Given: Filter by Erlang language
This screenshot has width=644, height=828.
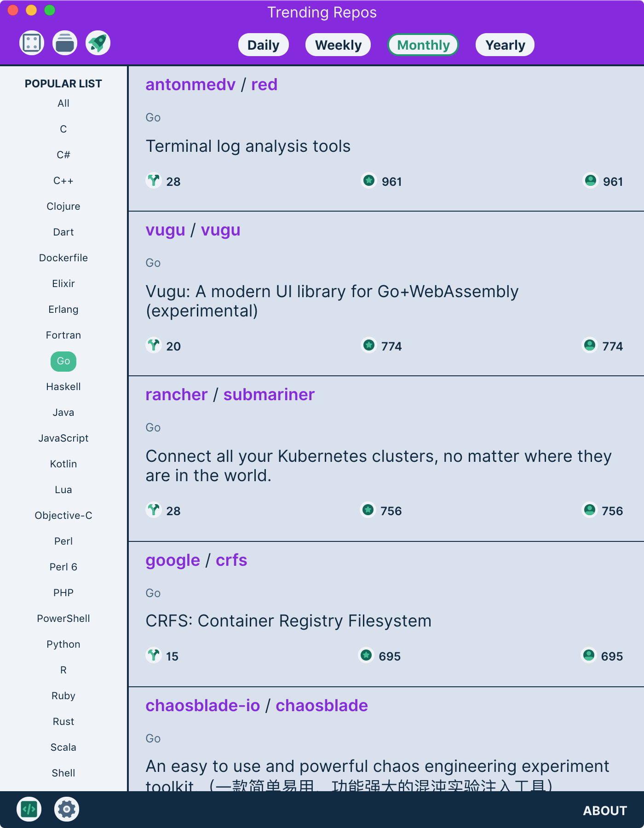Looking at the screenshot, I should (63, 310).
